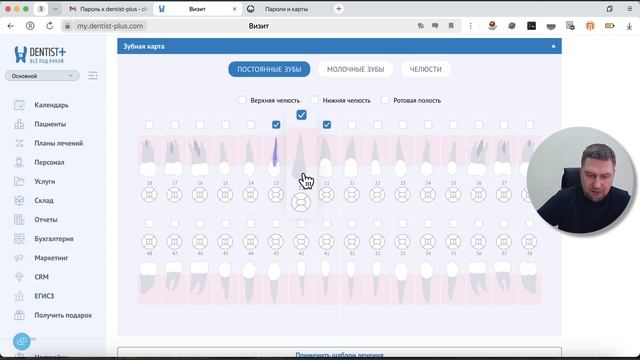Open the browser menu three lines

tap(629, 9)
